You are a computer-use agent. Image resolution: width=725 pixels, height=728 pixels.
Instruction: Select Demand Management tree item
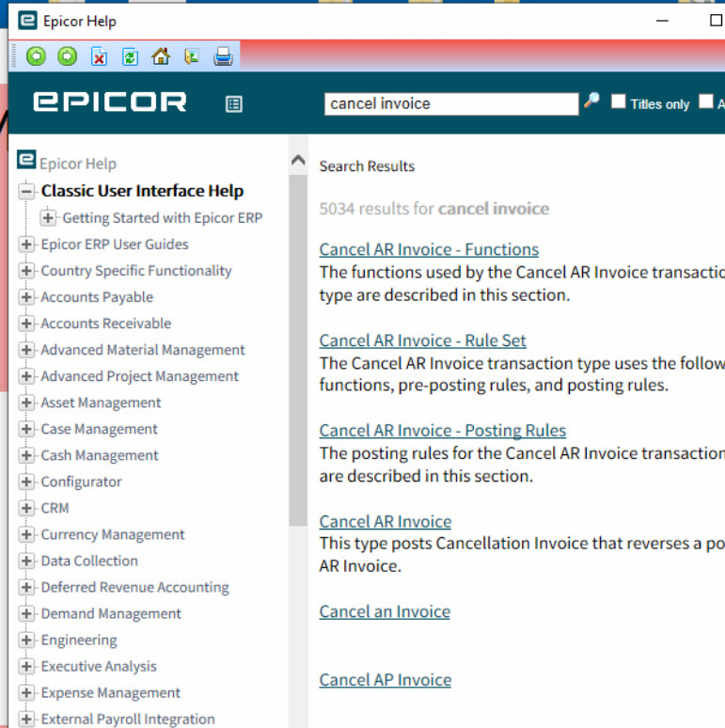[111, 614]
